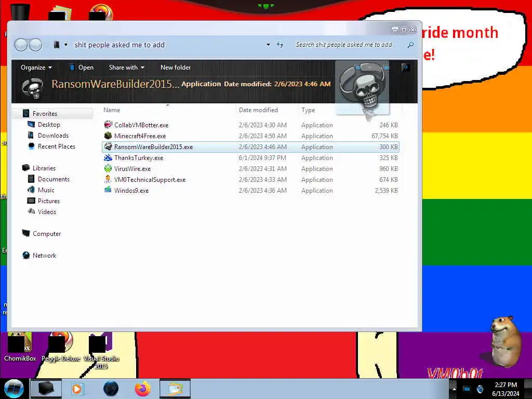
Task: Click the taskbar clock showing 2:27 PM
Action: pyautogui.click(x=506, y=389)
